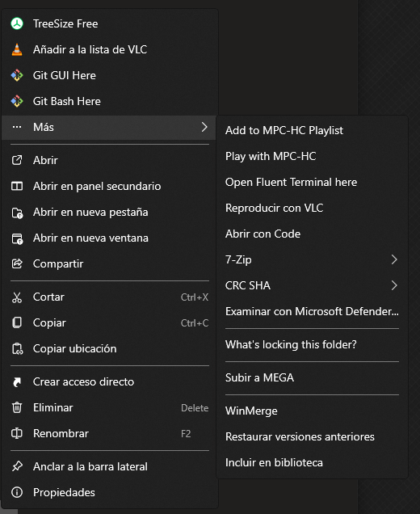Click the new window icon
Image resolution: width=420 pixels, height=514 pixels.
pos(17,238)
